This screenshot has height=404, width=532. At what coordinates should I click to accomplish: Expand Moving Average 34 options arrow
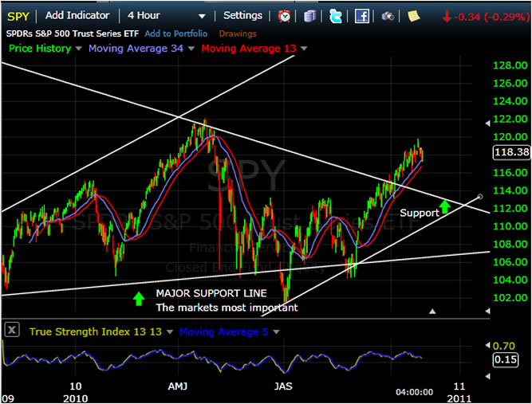pyautogui.click(x=191, y=49)
